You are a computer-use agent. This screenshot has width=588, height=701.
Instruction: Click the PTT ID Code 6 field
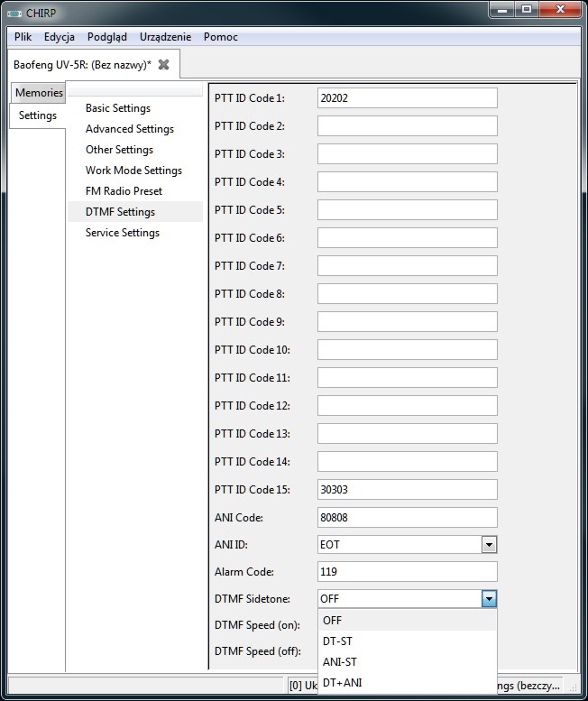[x=407, y=238]
